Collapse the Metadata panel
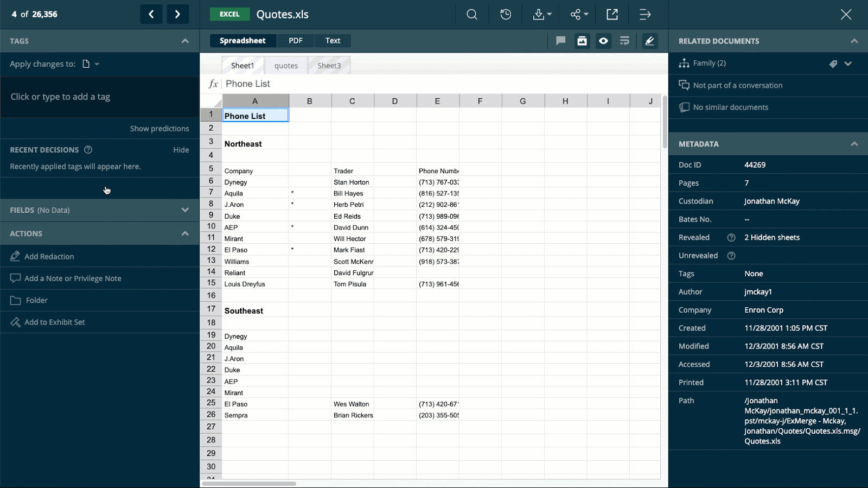868x488 pixels. click(854, 144)
